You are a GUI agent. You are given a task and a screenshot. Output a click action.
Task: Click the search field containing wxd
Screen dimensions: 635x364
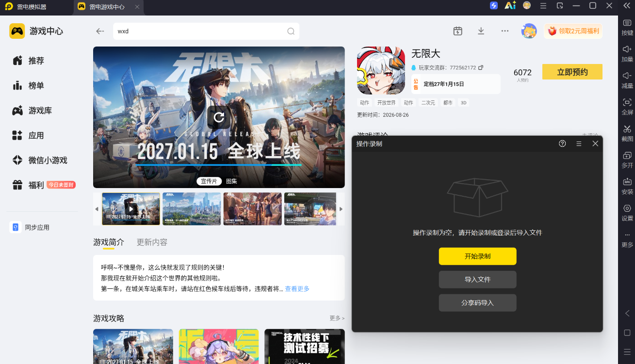click(206, 31)
